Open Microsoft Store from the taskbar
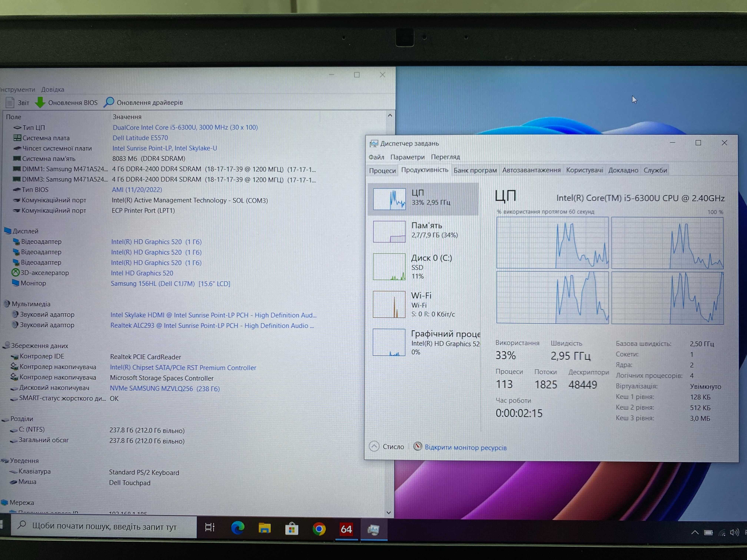Viewport: 747px width, 560px height. (x=292, y=529)
